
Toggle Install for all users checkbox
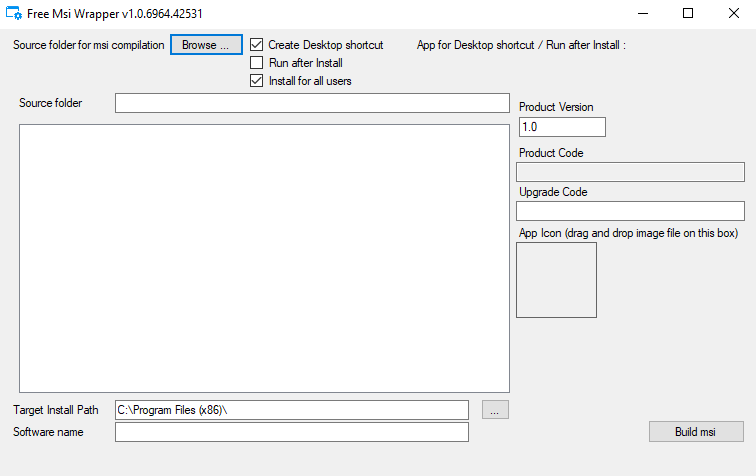coord(257,81)
